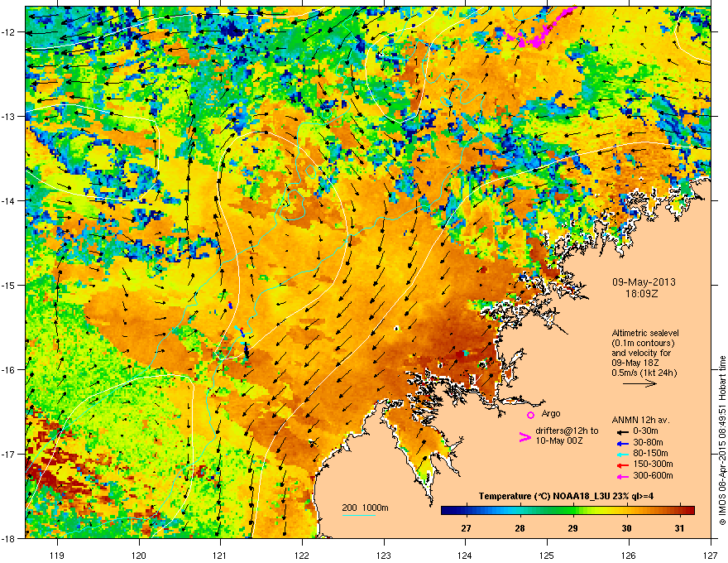728x563 pixels.
Task: Click the 'Argo' legend label
Action: [x=551, y=413]
